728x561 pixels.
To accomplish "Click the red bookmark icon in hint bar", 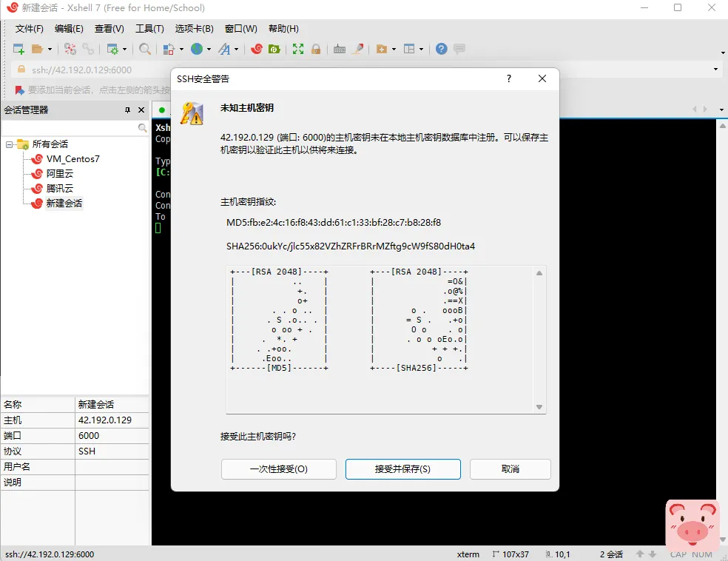I will pyautogui.click(x=19, y=90).
